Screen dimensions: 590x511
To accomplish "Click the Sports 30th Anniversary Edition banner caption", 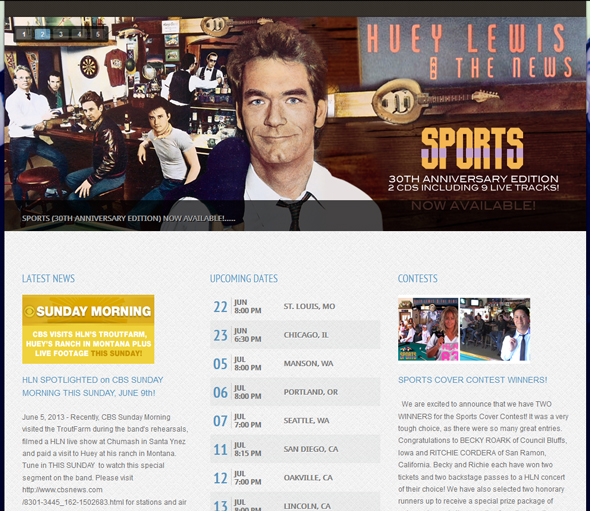I will (128, 218).
